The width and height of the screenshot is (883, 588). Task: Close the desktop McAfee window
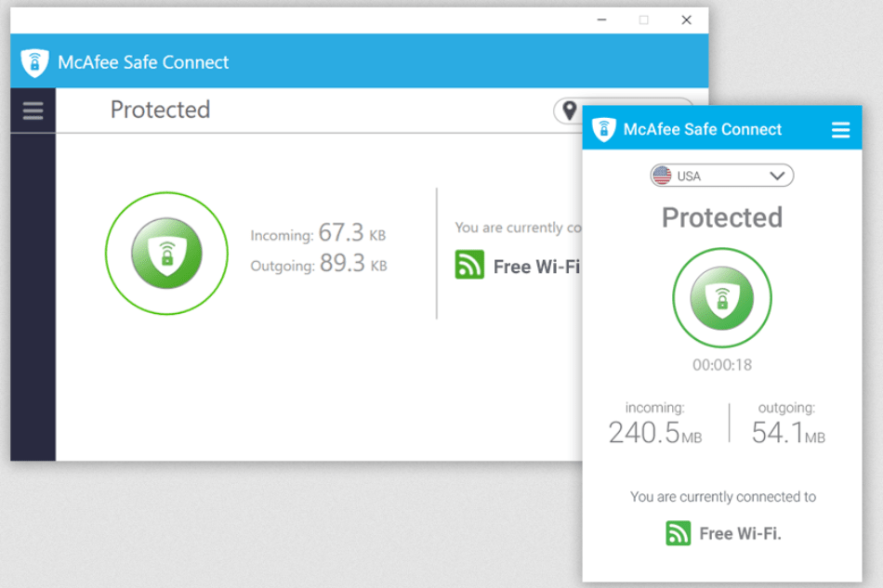click(x=686, y=20)
